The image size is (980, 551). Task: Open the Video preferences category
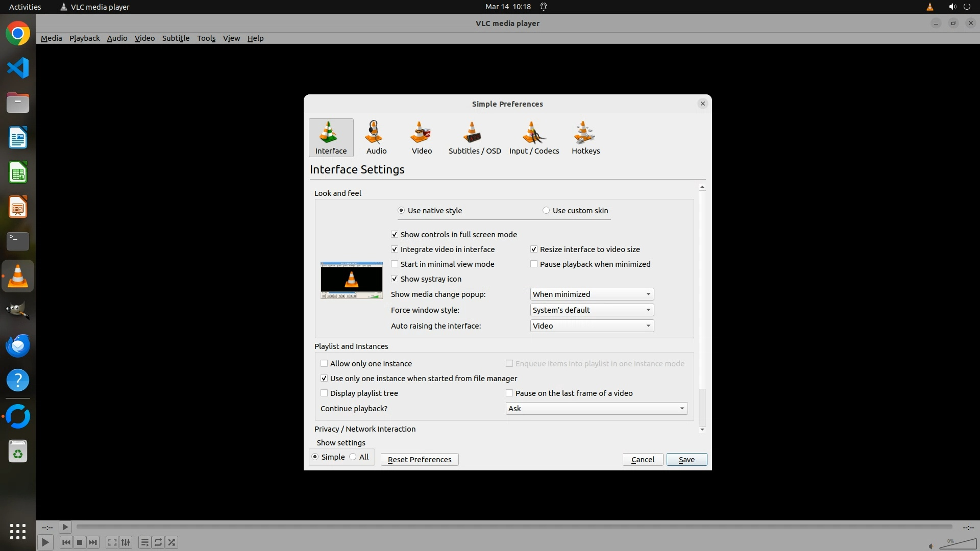422,138
